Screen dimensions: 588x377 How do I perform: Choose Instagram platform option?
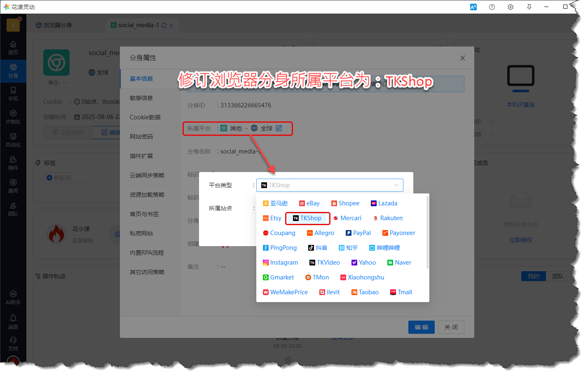281,263
